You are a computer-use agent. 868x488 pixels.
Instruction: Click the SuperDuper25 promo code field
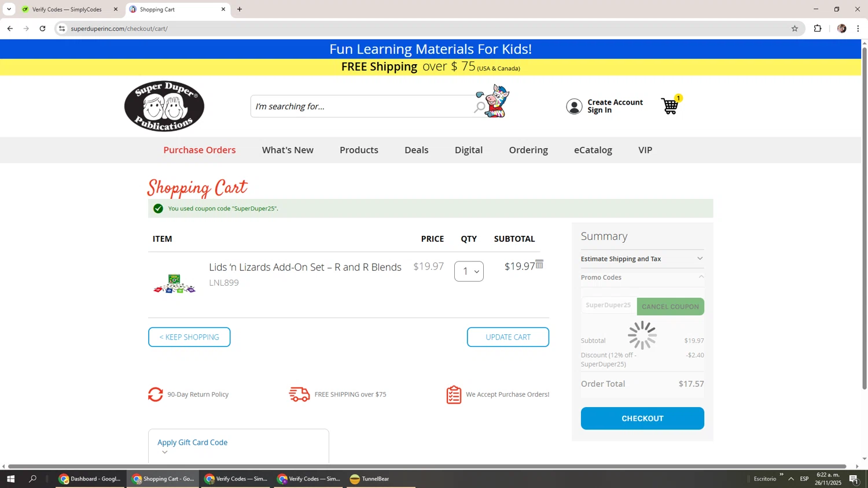pyautogui.click(x=609, y=305)
